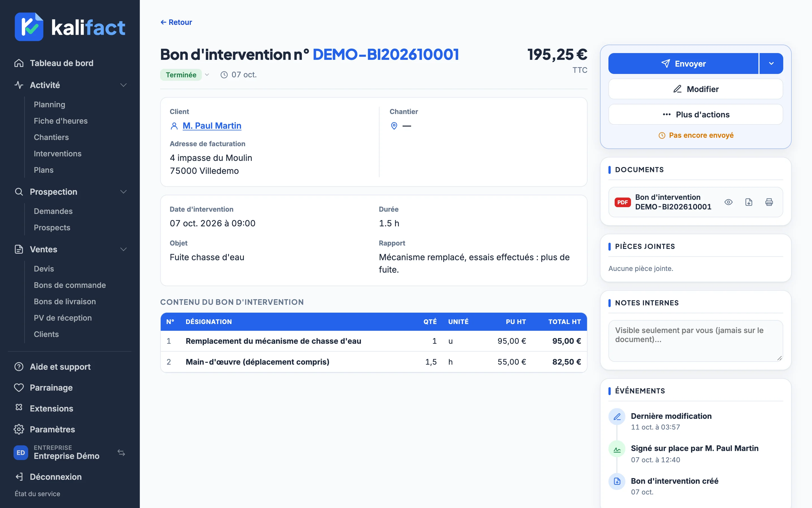Open Parrainage page
The image size is (812, 508).
click(x=51, y=387)
